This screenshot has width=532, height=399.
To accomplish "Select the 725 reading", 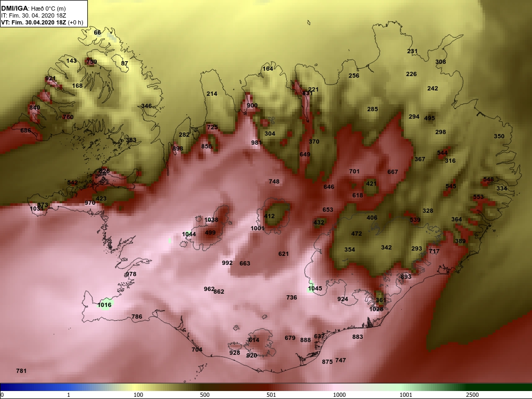I will (x=212, y=127).
